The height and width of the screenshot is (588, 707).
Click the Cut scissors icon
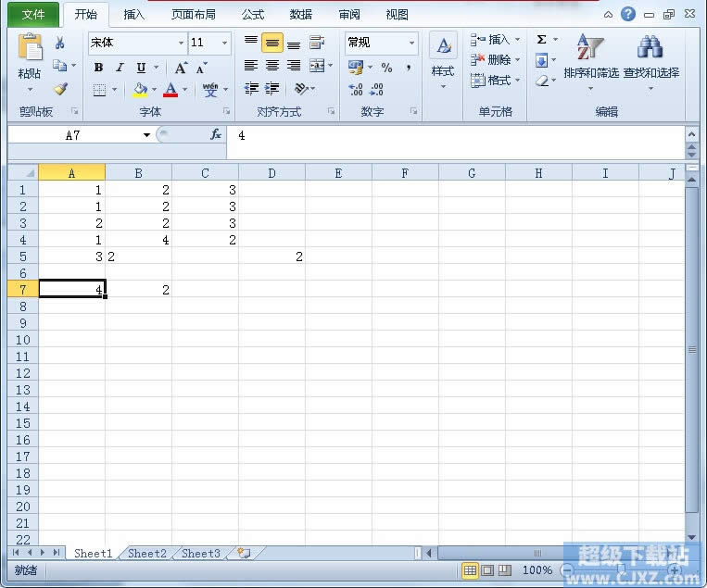click(x=60, y=43)
